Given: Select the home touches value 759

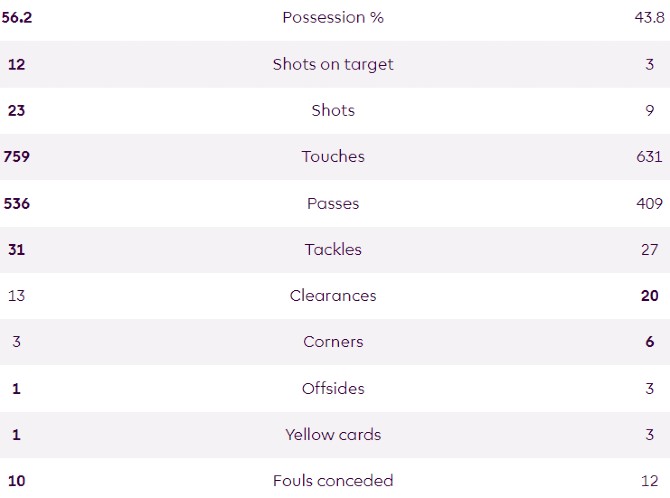Looking at the screenshot, I should pos(16,156).
